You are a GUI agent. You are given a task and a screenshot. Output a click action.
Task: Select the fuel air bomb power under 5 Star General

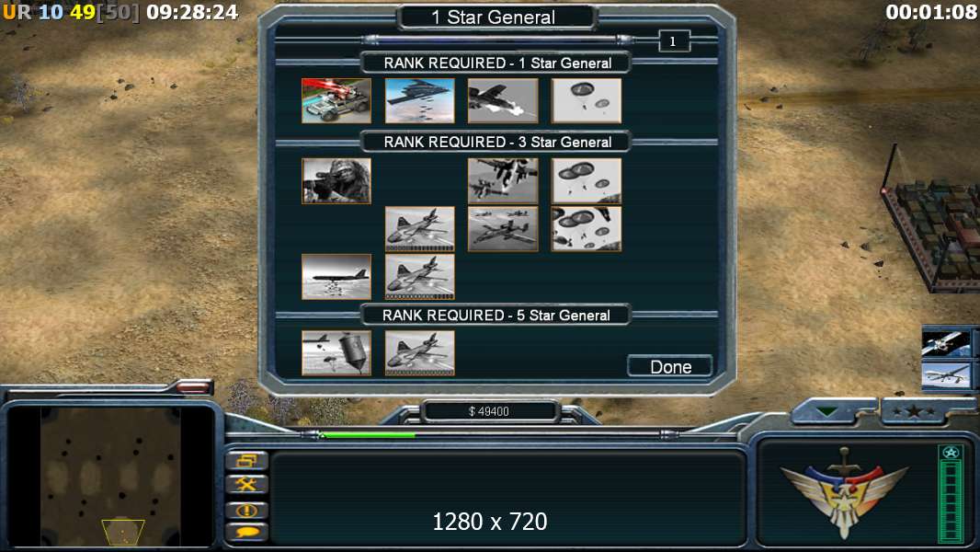click(x=336, y=353)
